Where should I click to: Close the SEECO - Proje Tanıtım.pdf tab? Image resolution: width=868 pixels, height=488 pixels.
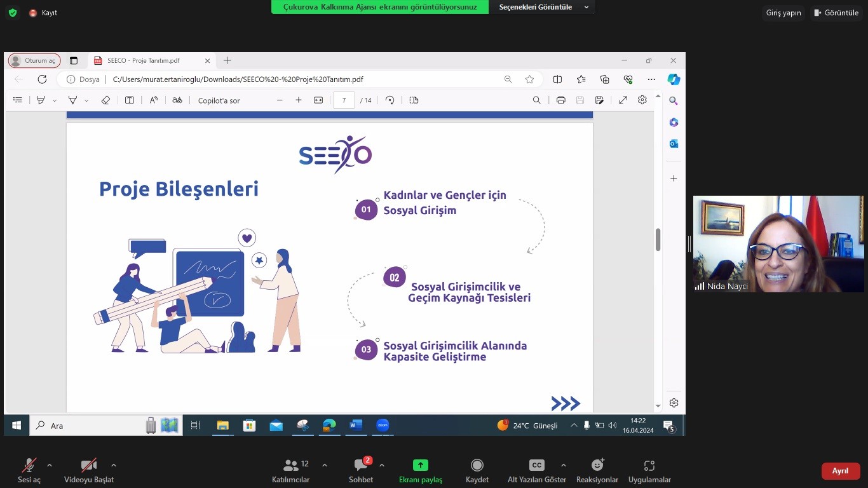click(x=207, y=60)
